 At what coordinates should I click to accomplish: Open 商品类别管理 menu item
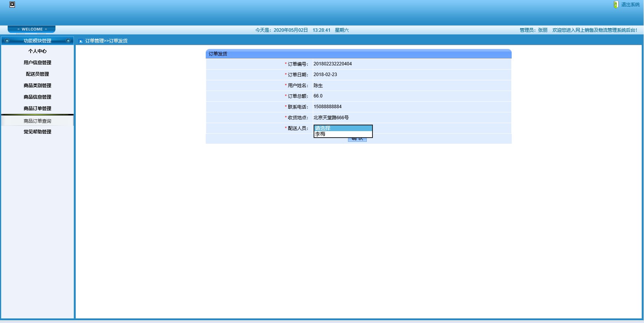(37, 86)
